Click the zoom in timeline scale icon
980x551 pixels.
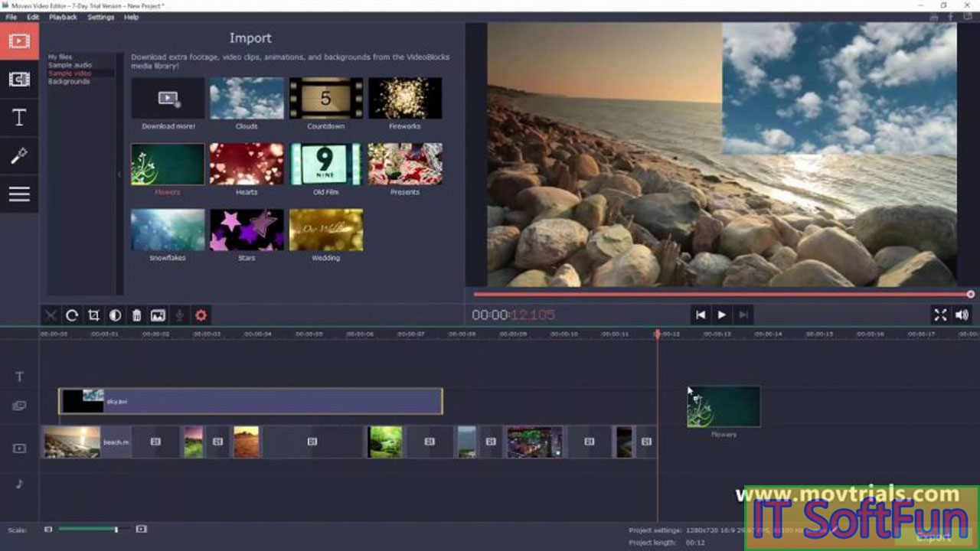point(141,529)
